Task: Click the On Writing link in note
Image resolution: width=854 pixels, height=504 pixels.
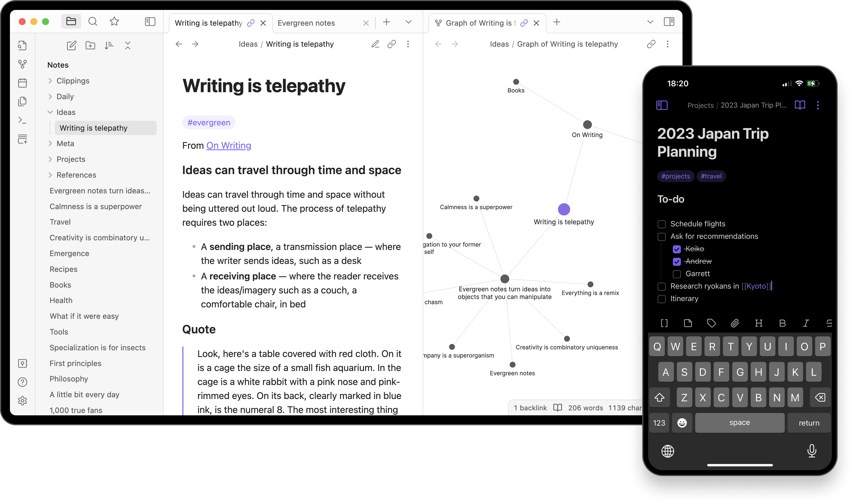Action: pyautogui.click(x=228, y=145)
